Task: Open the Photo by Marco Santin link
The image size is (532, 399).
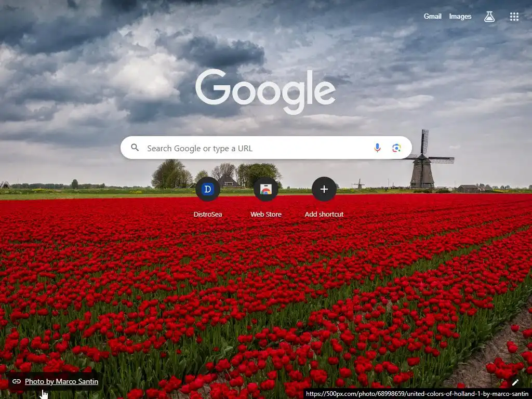Action: (61, 381)
